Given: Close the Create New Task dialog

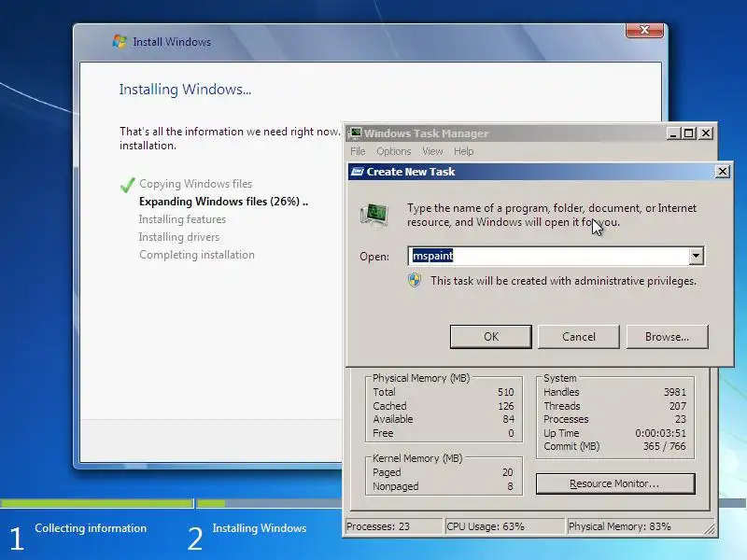Looking at the screenshot, I should tap(722, 172).
